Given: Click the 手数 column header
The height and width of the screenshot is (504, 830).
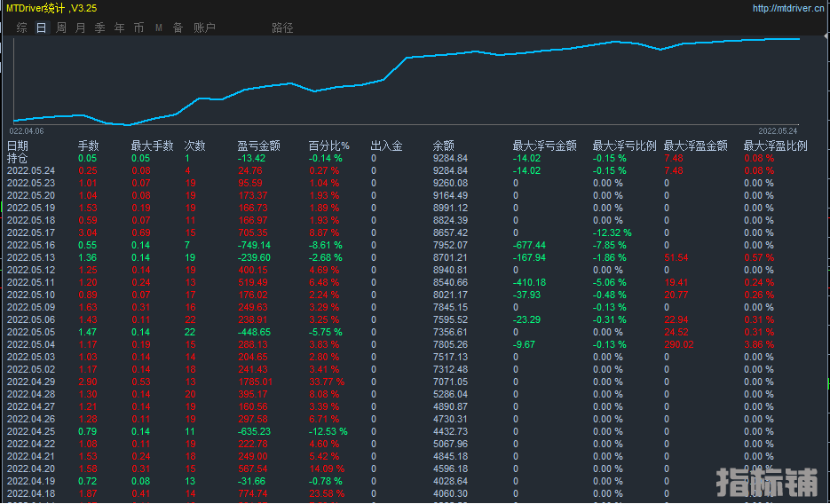Looking at the screenshot, I should 89,146.
